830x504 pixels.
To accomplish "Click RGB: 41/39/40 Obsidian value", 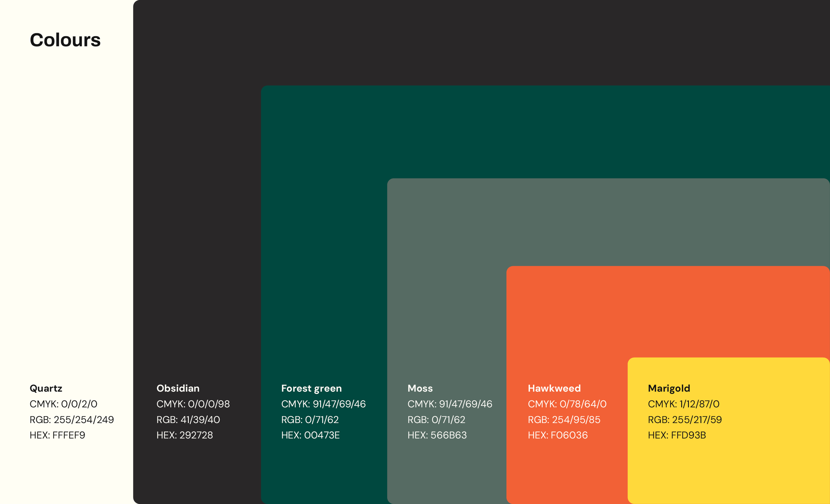I will (188, 419).
